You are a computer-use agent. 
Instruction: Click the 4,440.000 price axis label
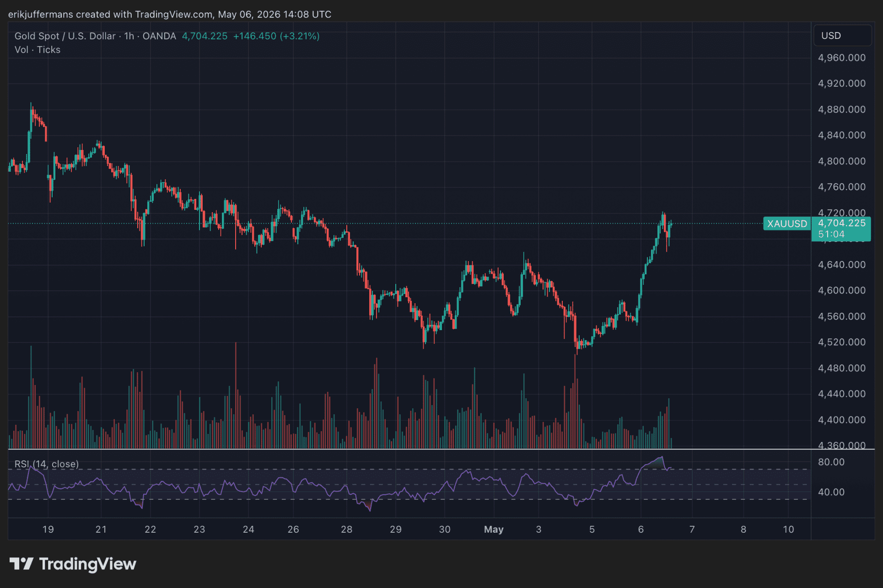pyautogui.click(x=842, y=393)
